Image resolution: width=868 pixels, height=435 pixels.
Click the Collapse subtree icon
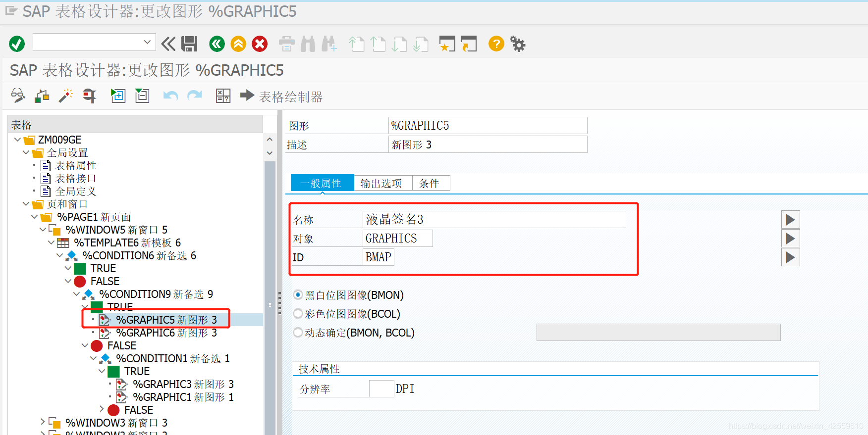142,96
